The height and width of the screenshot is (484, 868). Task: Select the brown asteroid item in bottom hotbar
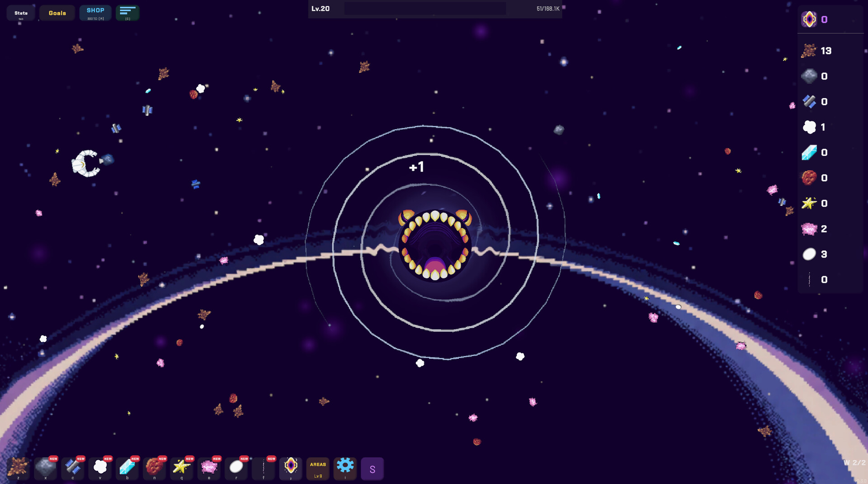tap(18, 468)
